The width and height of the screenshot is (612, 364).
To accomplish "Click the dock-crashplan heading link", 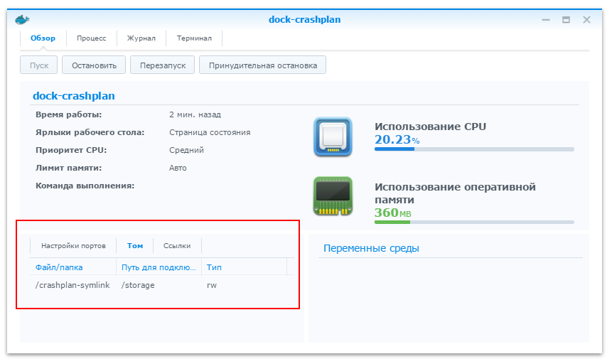I will coord(74,96).
